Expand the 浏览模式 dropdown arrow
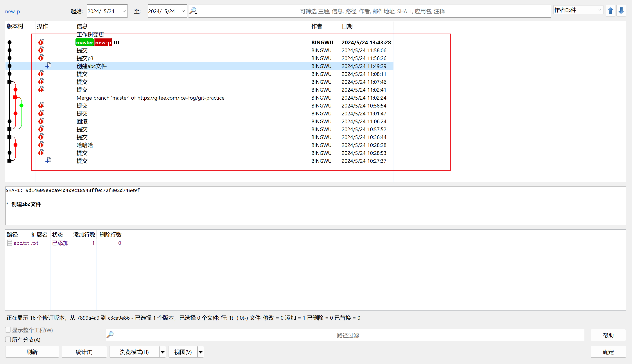This screenshot has height=364, width=632. [163, 352]
